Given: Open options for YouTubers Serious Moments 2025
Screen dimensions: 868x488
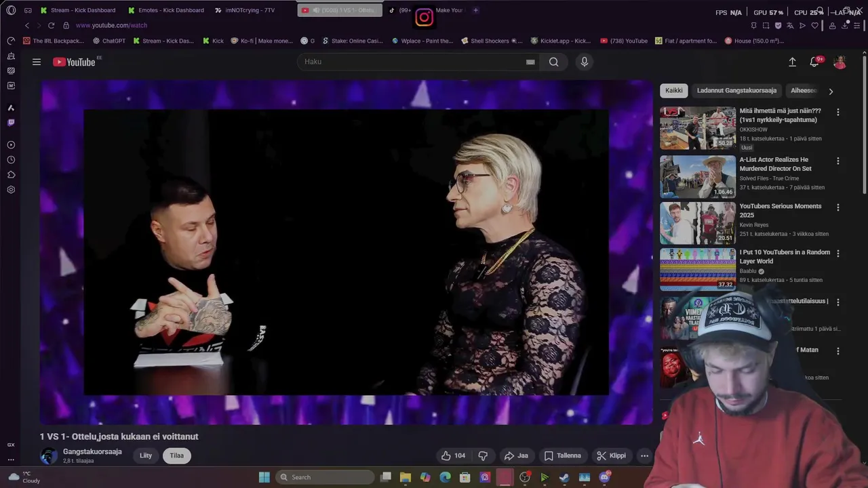Looking at the screenshot, I should 838,207.
